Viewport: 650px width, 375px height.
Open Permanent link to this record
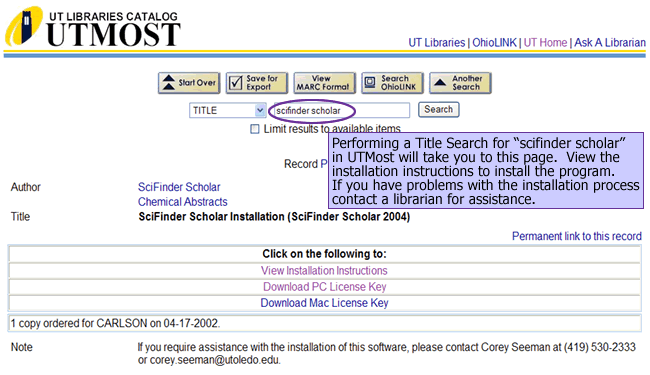[x=577, y=236]
